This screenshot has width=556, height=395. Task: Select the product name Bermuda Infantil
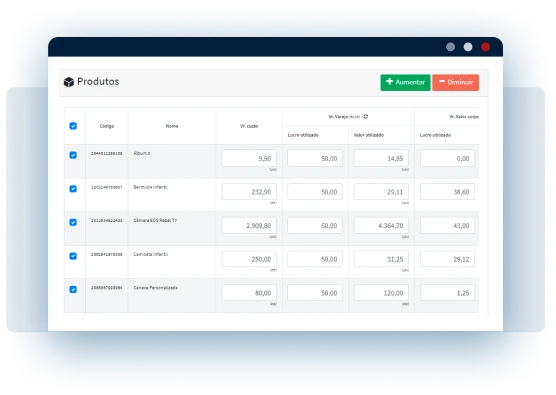pyautogui.click(x=151, y=187)
